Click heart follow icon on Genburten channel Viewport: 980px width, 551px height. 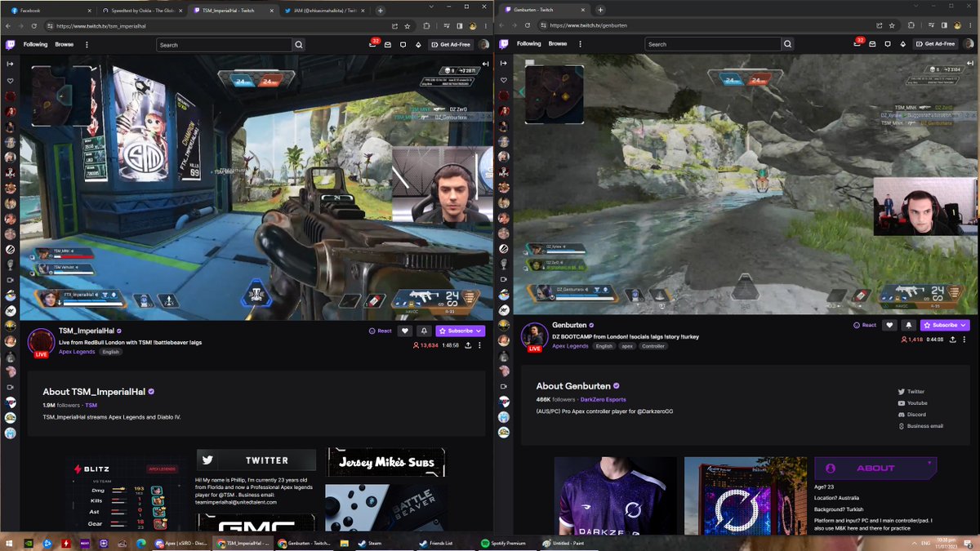889,325
